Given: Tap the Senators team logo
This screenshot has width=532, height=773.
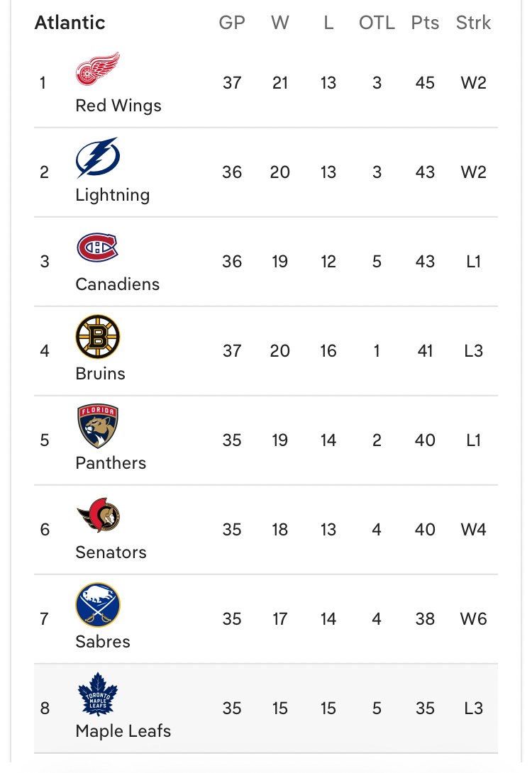Looking at the screenshot, I should click(x=99, y=516).
